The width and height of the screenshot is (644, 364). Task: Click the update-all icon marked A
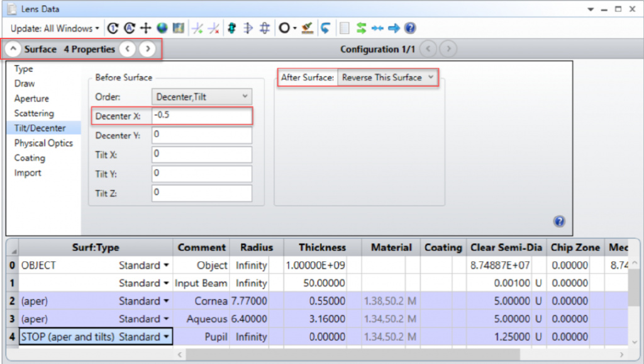[130, 28]
